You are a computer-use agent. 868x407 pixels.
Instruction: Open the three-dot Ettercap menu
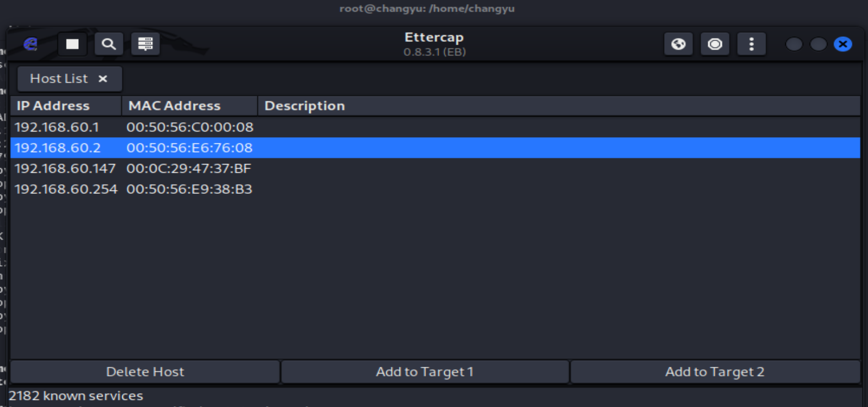[751, 44]
